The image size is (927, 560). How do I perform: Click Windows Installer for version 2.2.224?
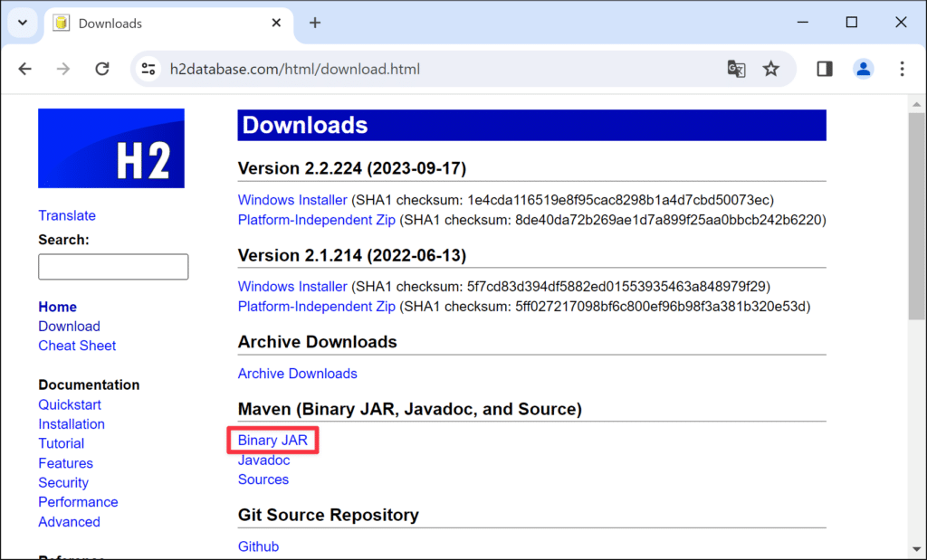(292, 200)
